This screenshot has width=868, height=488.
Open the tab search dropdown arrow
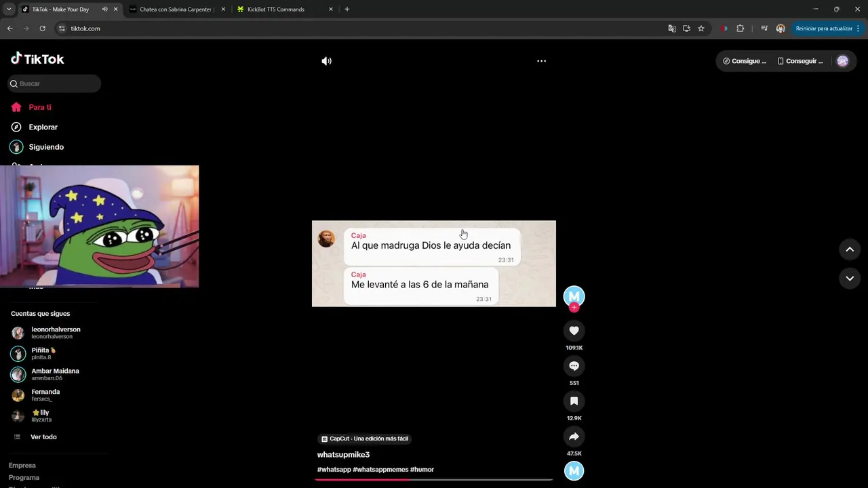pyautogui.click(x=9, y=9)
